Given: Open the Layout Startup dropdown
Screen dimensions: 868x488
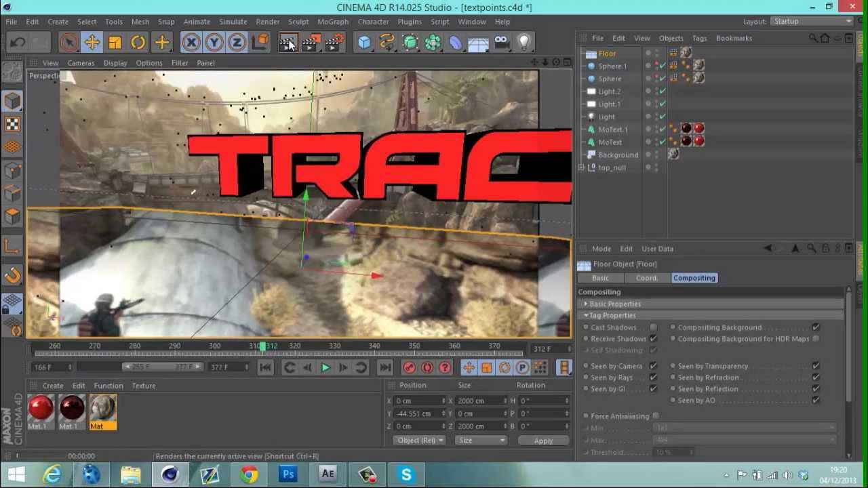Looking at the screenshot, I should (812, 21).
